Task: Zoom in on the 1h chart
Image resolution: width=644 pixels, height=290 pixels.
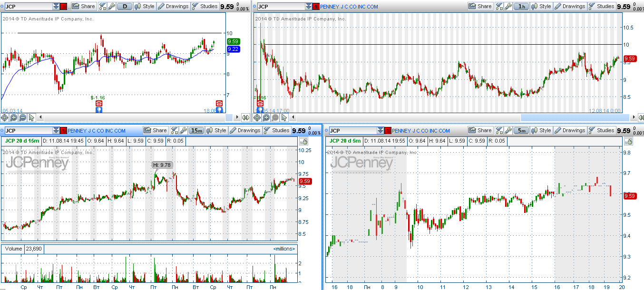Action: pos(266,117)
